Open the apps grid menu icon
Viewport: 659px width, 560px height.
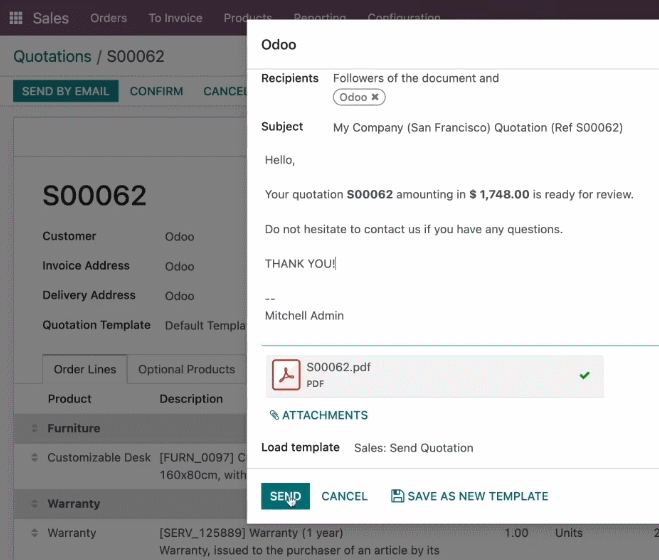click(16, 18)
